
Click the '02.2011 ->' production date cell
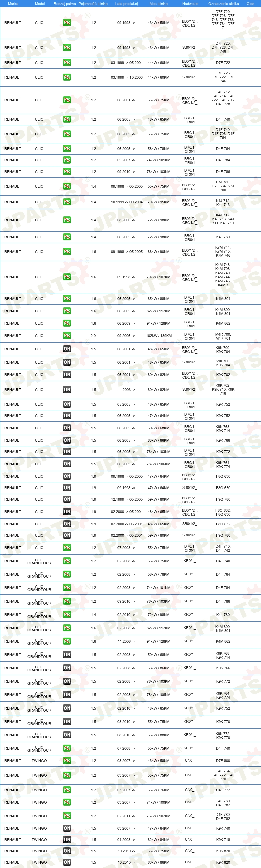[x=126, y=816]
